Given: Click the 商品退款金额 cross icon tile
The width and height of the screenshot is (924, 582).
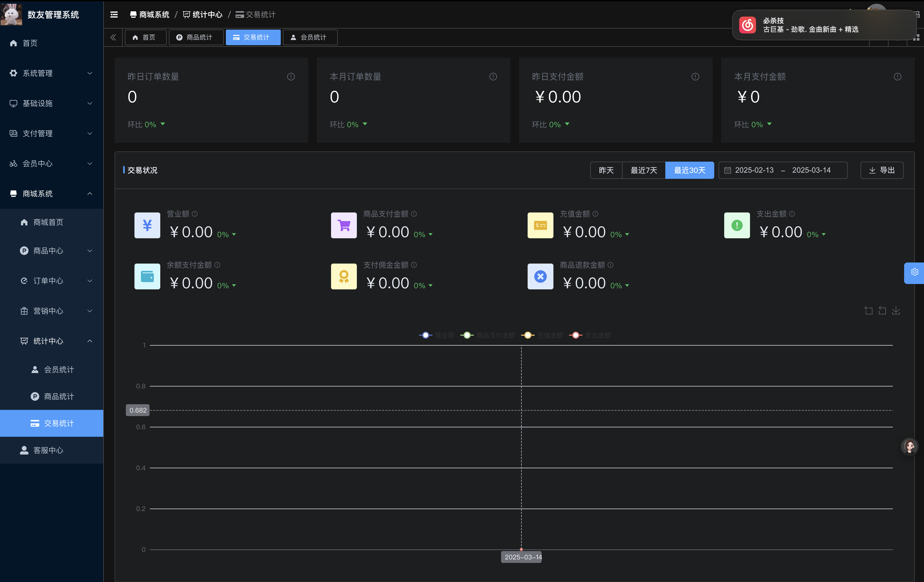Looking at the screenshot, I should pos(540,276).
